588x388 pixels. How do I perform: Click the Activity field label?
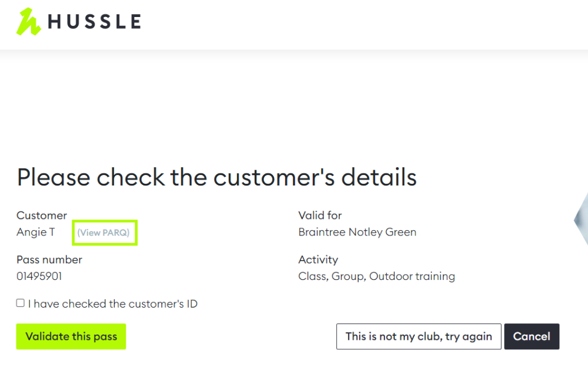[318, 259]
